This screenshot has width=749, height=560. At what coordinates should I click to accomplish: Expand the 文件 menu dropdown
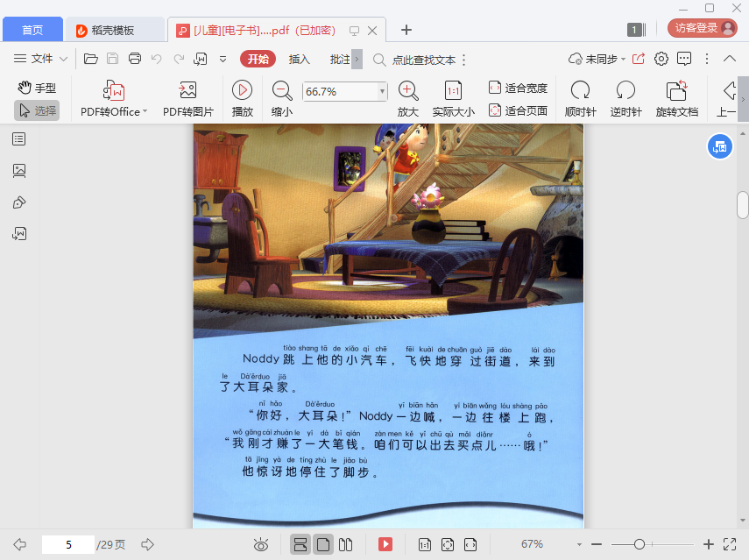[x=40, y=59]
